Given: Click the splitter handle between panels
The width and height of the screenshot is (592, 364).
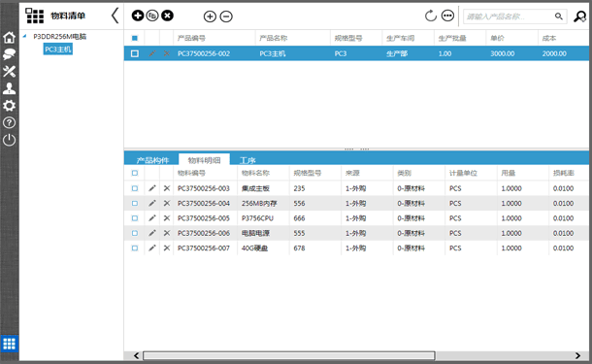Looking at the screenshot, I should coord(356,149).
